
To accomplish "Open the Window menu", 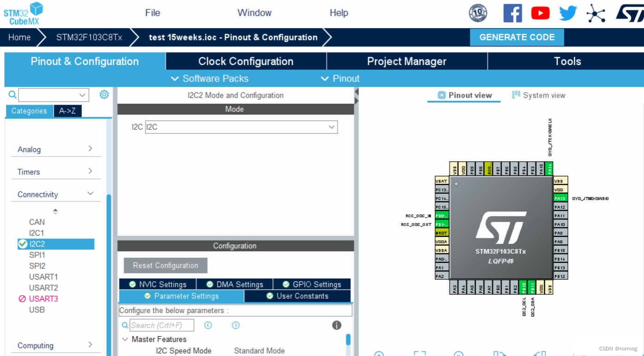I will point(255,13).
